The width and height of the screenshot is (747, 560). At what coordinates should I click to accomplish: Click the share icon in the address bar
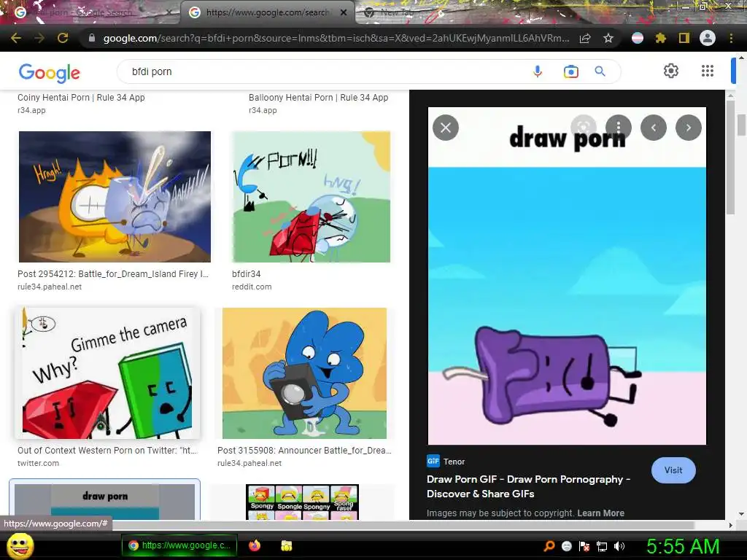point(585,39)
